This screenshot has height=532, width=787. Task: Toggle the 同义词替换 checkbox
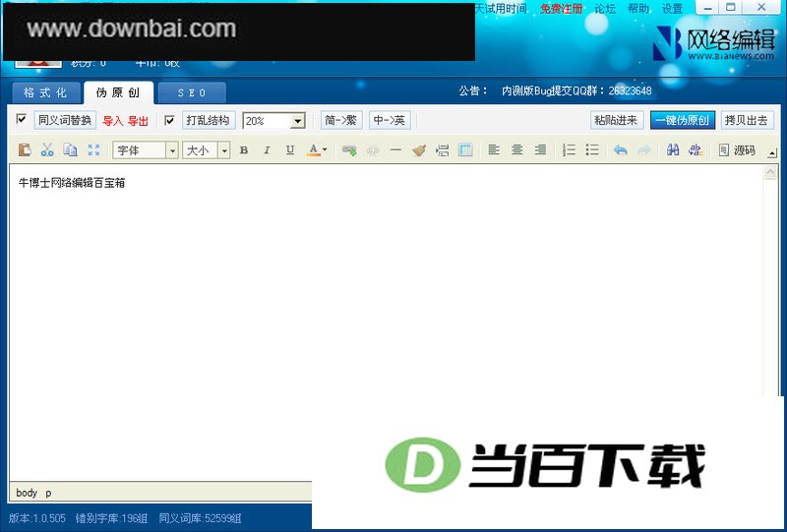[x=21, y=119]
